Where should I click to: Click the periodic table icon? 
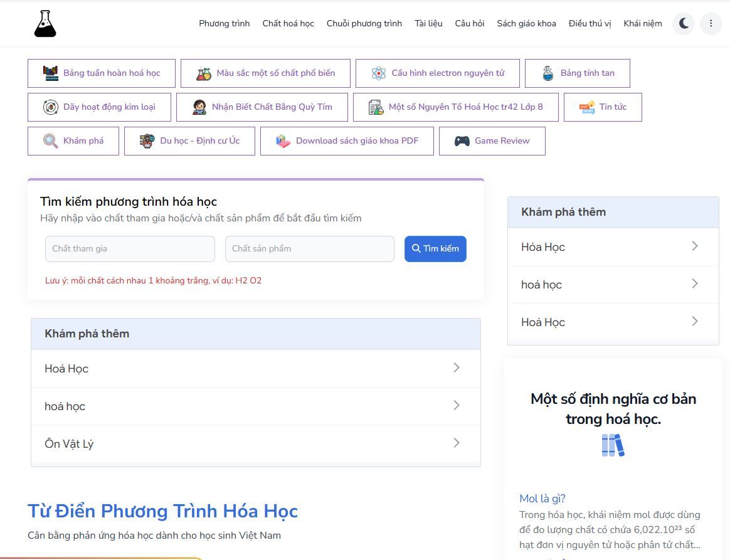coord(50,73)
